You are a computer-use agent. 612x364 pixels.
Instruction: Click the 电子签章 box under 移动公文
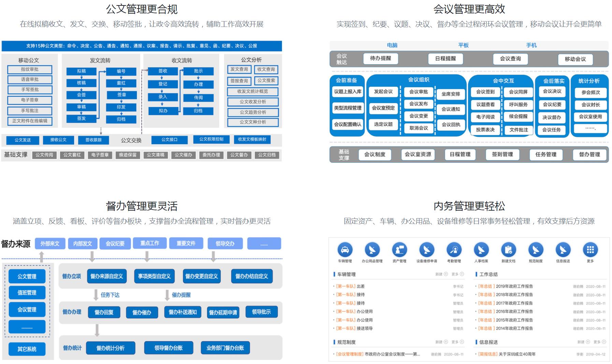(x=30, y=100)
